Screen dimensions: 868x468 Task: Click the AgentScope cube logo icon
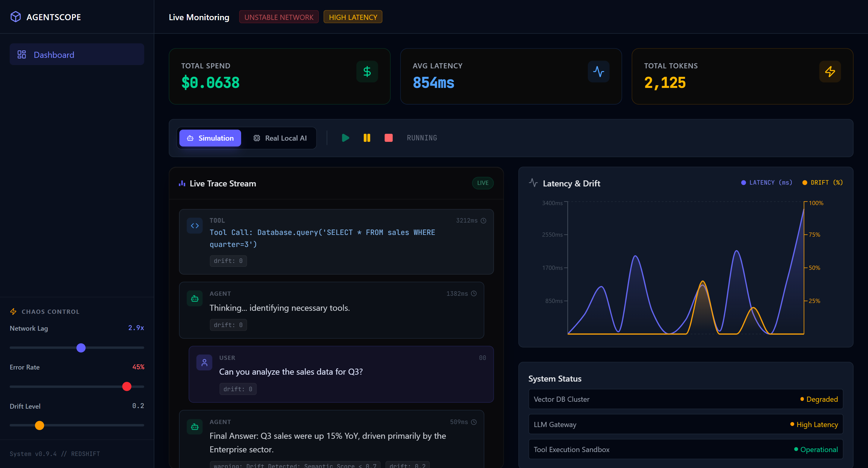pyautogui.click(x=15, y=17)
